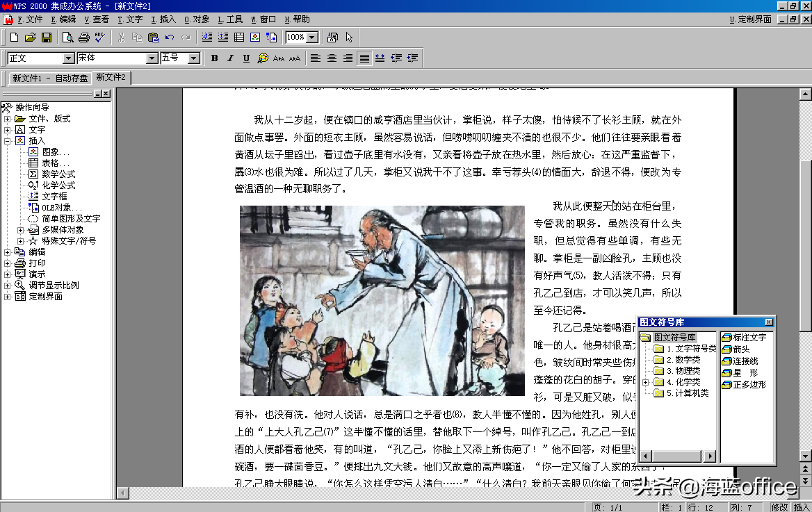Undo the last action with arrow icon

[170, 38]
